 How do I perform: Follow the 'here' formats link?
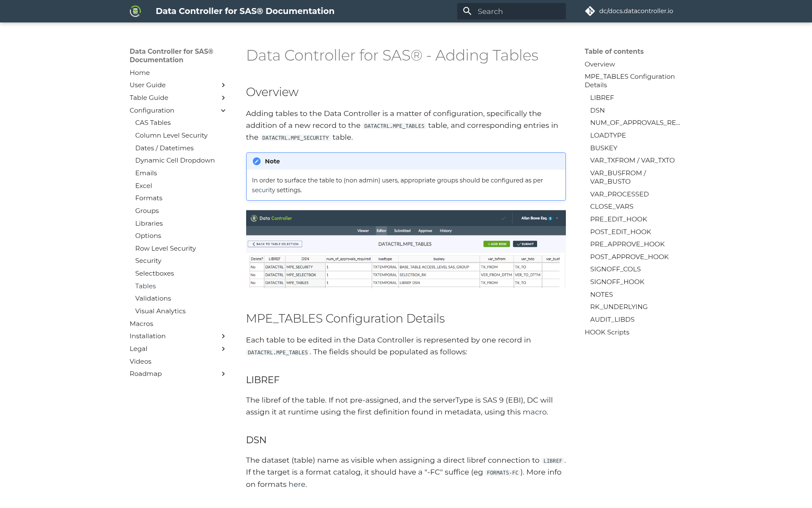pyautogui.click(x=297, y=485)
